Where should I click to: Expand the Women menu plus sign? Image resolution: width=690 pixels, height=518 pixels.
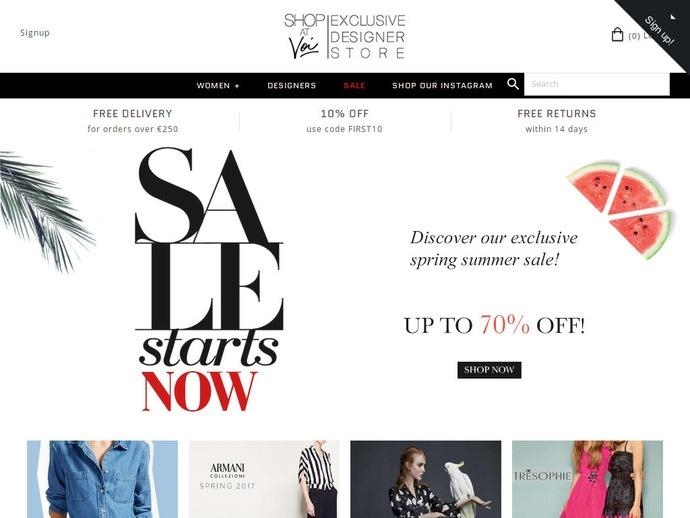coord(237,86)
